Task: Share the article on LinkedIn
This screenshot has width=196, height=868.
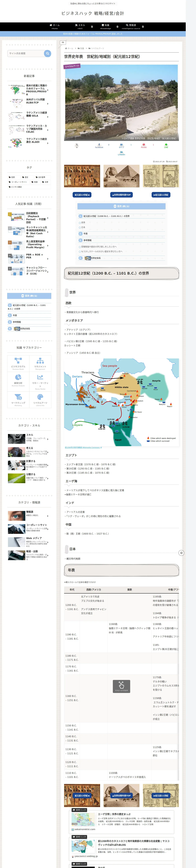Action: pyautogui.click(x=122, y=153)
